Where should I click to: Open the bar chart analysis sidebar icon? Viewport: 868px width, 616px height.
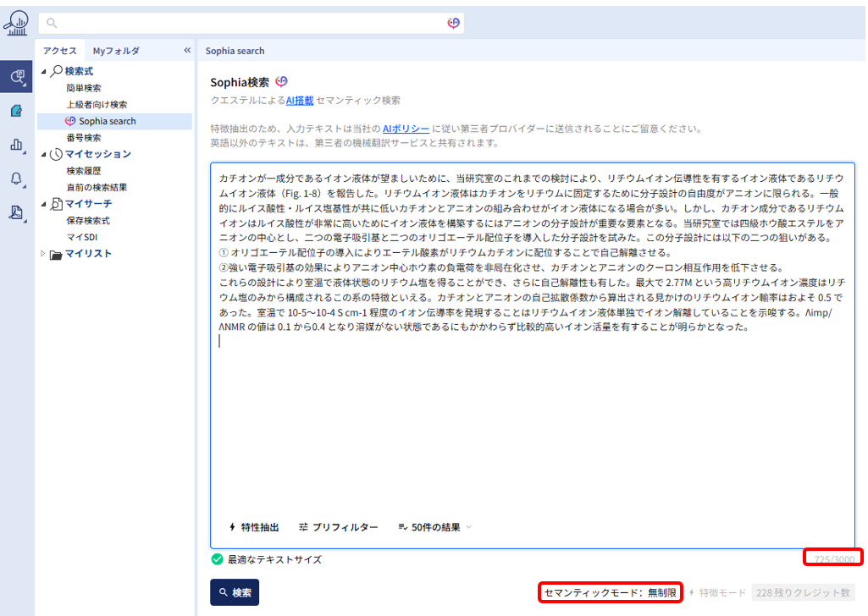coord(17,145)
